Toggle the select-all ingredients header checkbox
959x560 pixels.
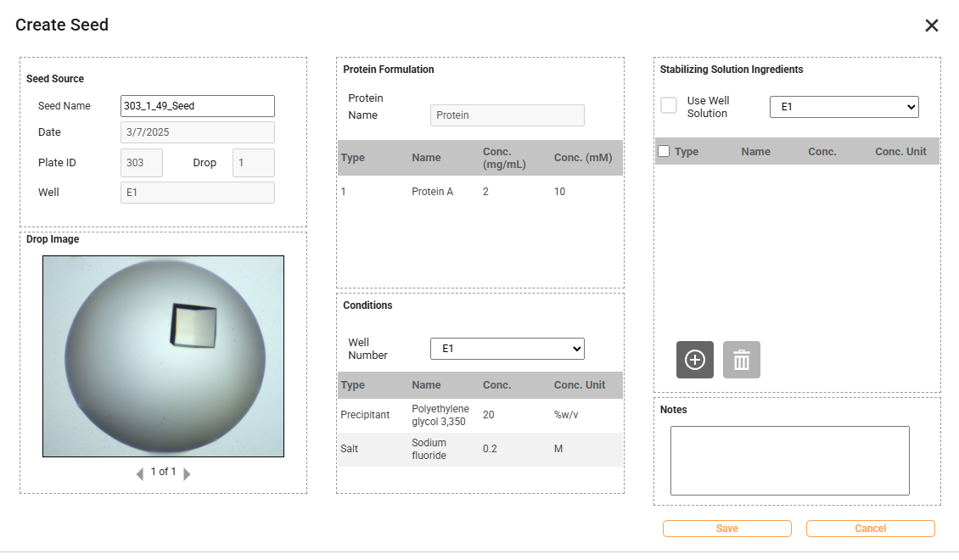click(x=664, y=151)
